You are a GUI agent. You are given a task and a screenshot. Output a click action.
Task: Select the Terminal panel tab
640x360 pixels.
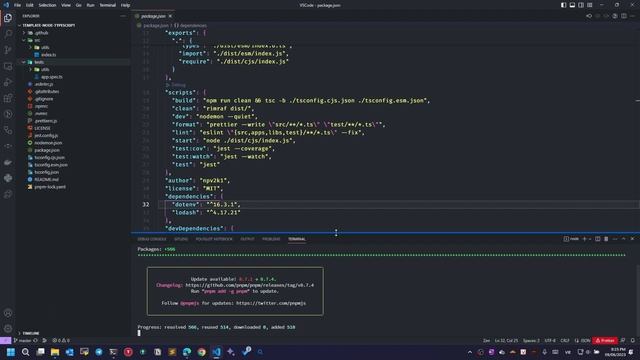(296, 239)
